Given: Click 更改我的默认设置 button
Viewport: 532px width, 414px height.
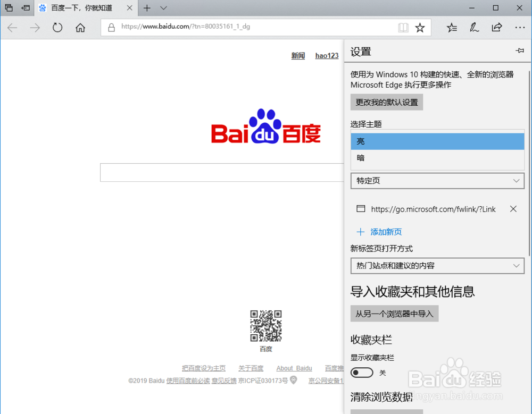Looking at the screenshot, I should [386, 102].
